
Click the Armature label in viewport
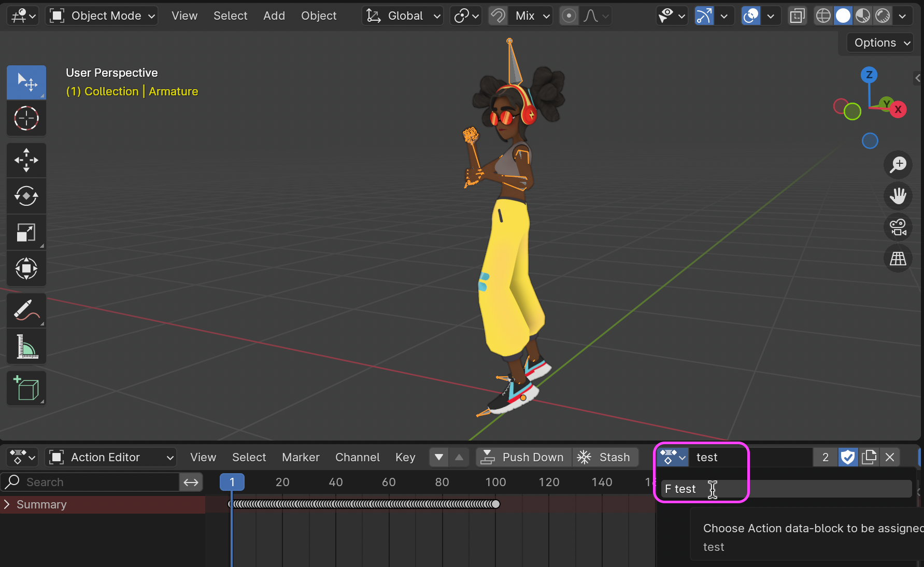(x=173, y=91)
